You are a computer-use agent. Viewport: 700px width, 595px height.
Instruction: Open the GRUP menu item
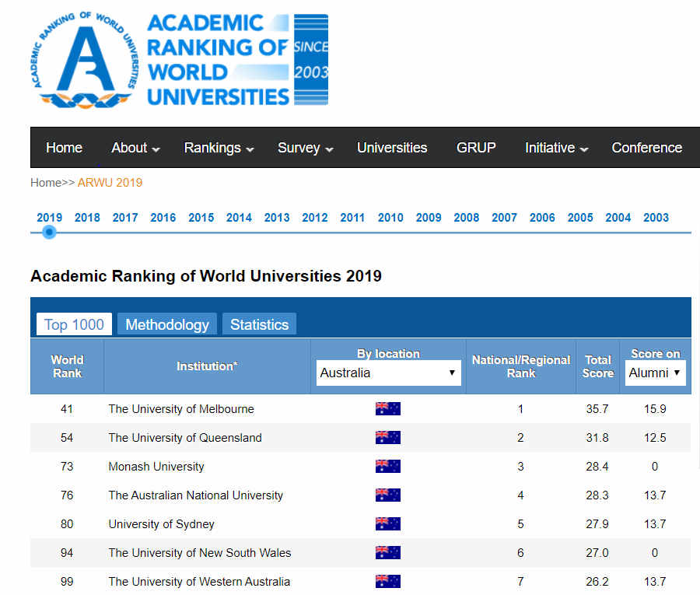(x=476, y=148)
